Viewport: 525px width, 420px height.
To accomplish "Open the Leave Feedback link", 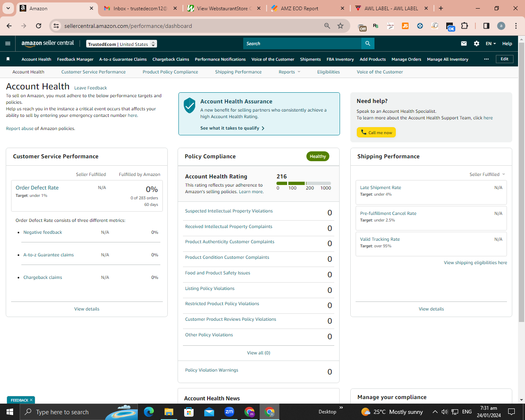I will (91, 88).
